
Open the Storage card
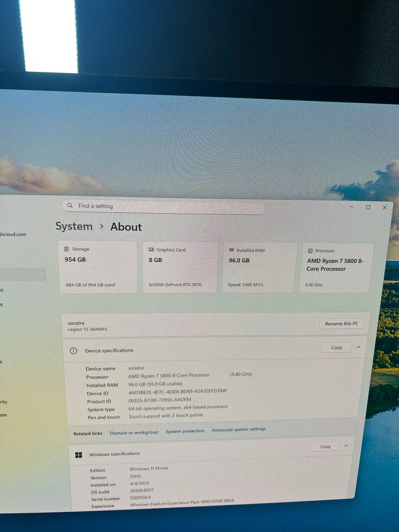(x=99, y=267)
